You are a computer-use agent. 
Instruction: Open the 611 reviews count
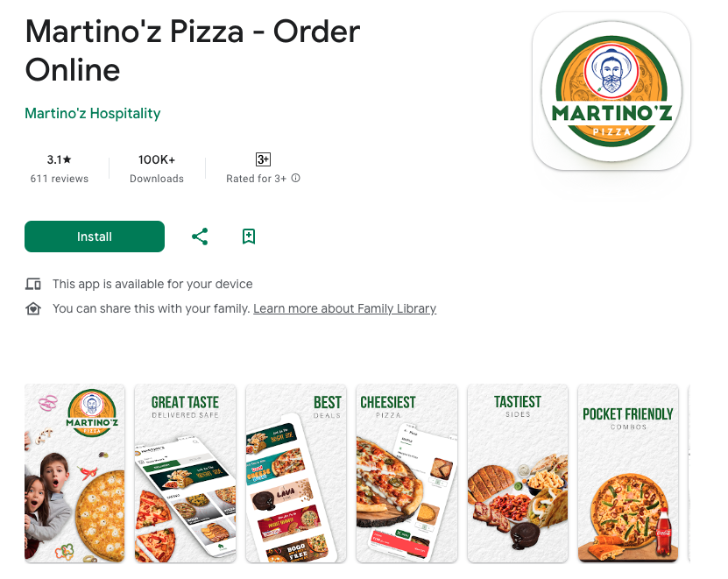click(59, 179)
